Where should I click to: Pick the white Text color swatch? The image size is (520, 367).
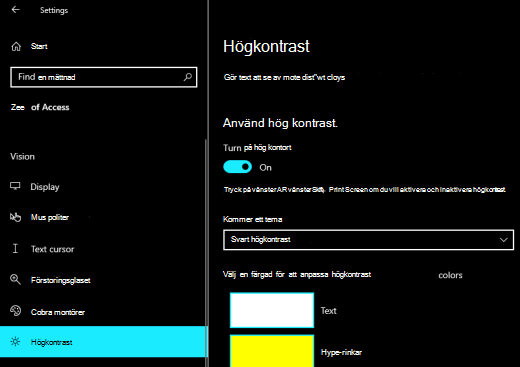pos(272,310)
